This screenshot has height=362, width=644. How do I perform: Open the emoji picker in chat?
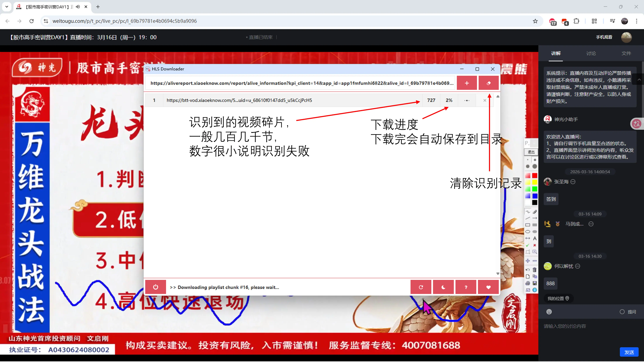pos(549,312)
